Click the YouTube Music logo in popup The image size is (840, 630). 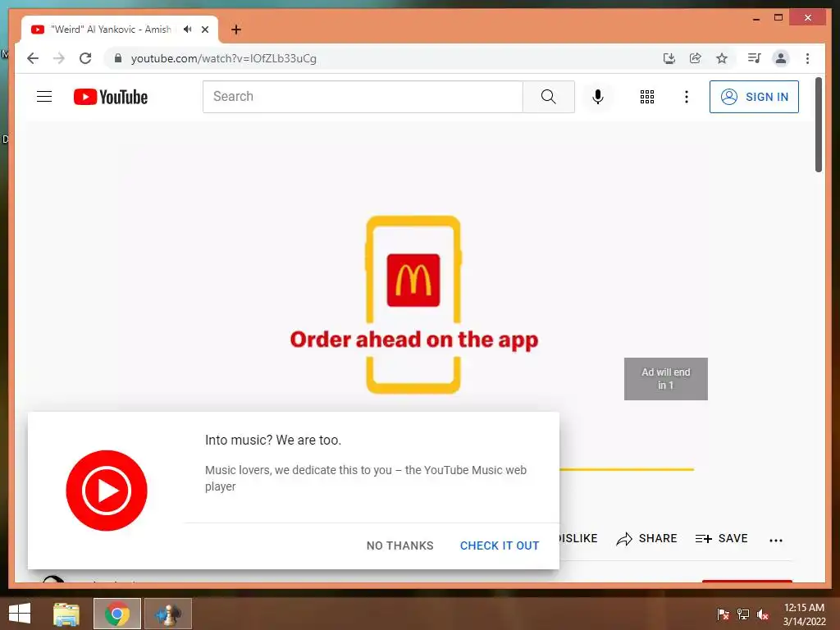coord(107,491)
